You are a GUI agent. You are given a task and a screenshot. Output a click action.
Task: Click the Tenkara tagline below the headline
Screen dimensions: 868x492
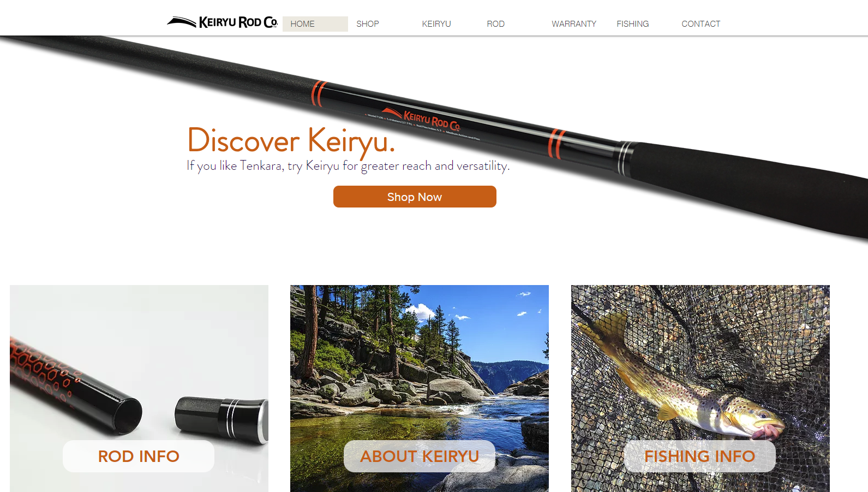348,165
